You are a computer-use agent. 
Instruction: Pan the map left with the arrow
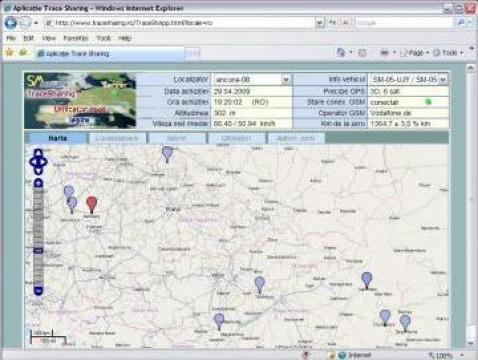click(x=33, y=162)
